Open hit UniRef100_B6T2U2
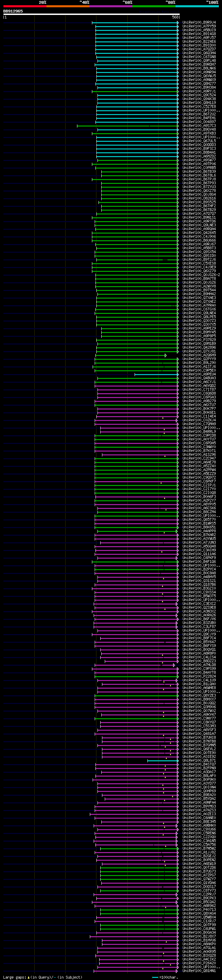The image size is (222, 980). (x=199, y=114)
